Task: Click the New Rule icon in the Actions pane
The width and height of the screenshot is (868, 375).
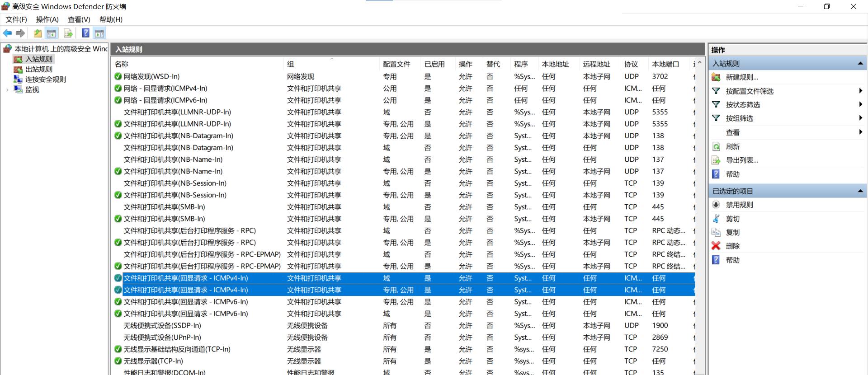Action: point(716,77)
